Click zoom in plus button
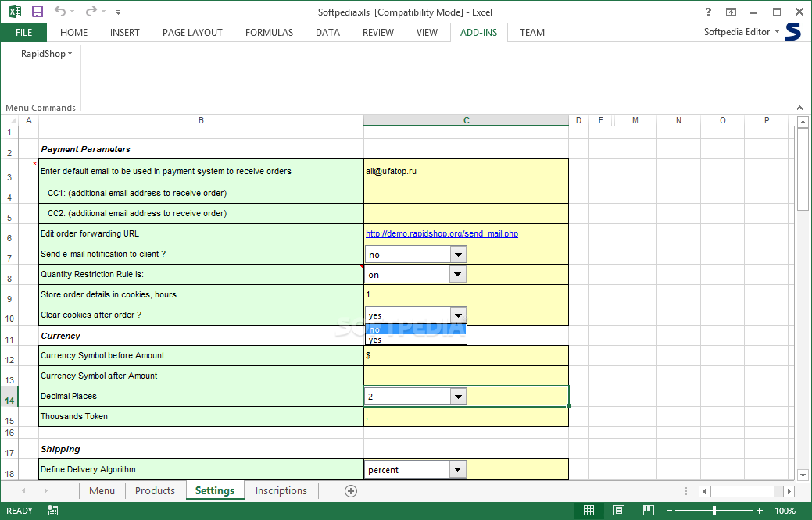 (x=760, y=511)
